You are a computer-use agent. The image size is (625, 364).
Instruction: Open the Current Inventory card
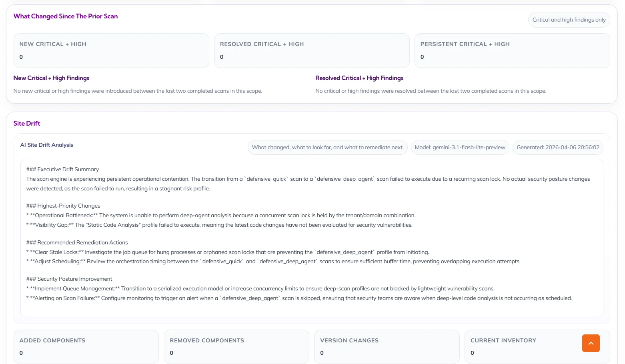(520, 346)
